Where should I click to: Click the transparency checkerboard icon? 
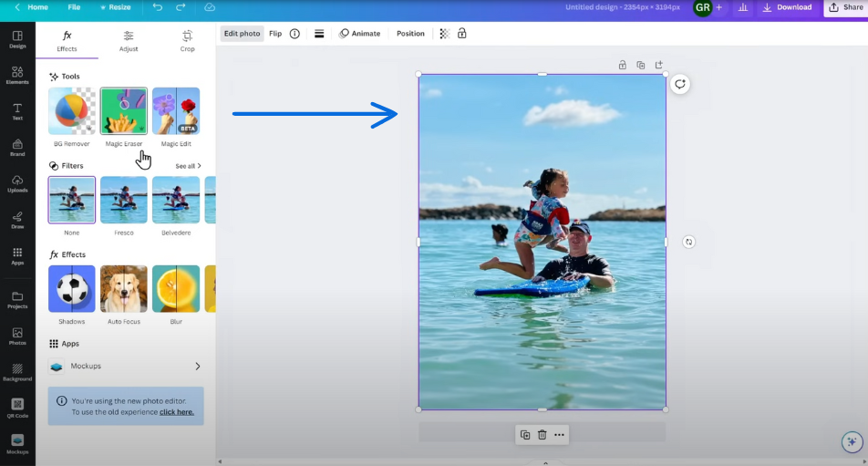coord(444,34)
